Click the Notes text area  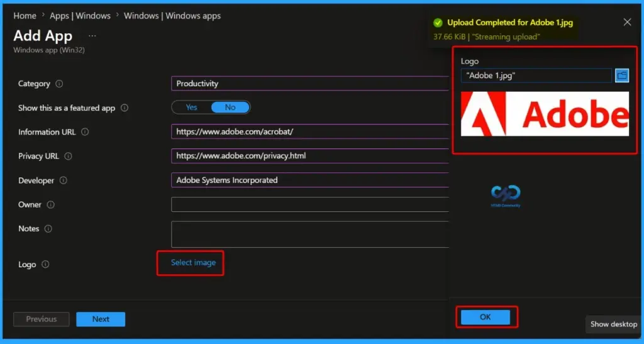point(310,235)
